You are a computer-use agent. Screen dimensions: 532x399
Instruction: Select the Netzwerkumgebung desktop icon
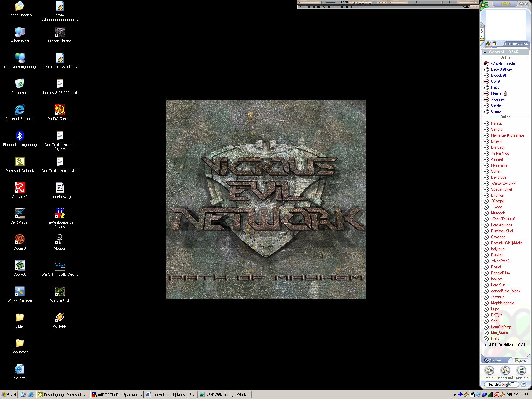20,61
